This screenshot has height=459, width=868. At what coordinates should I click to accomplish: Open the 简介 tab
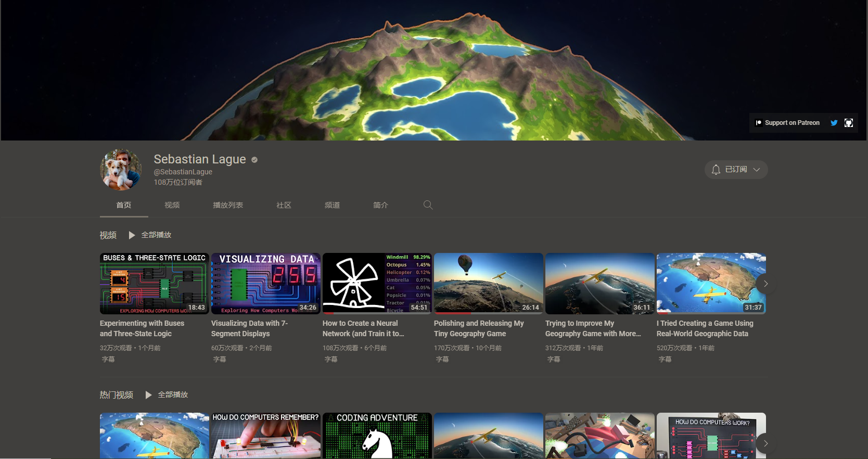(x=380, y=205)
